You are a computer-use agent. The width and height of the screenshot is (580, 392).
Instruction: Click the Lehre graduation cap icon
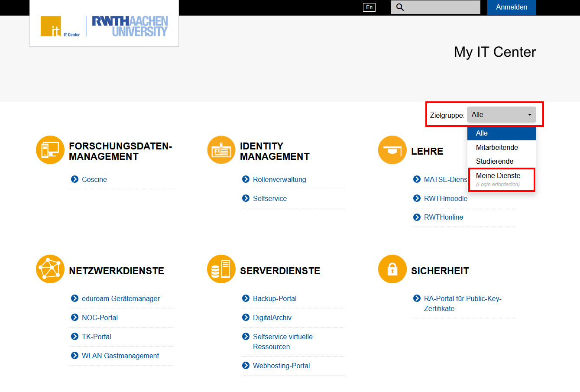(392, 150)
